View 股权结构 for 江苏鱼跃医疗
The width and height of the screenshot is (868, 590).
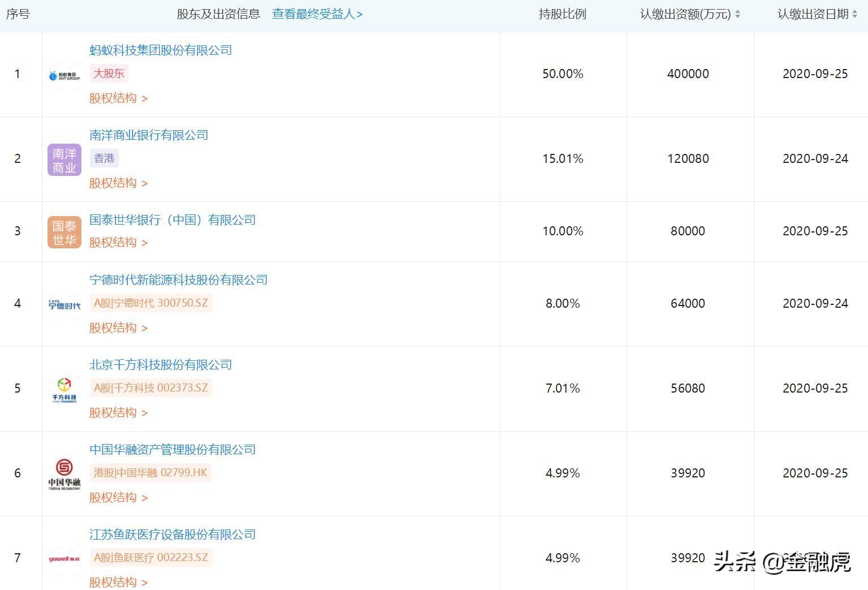[x=118, y=582]
